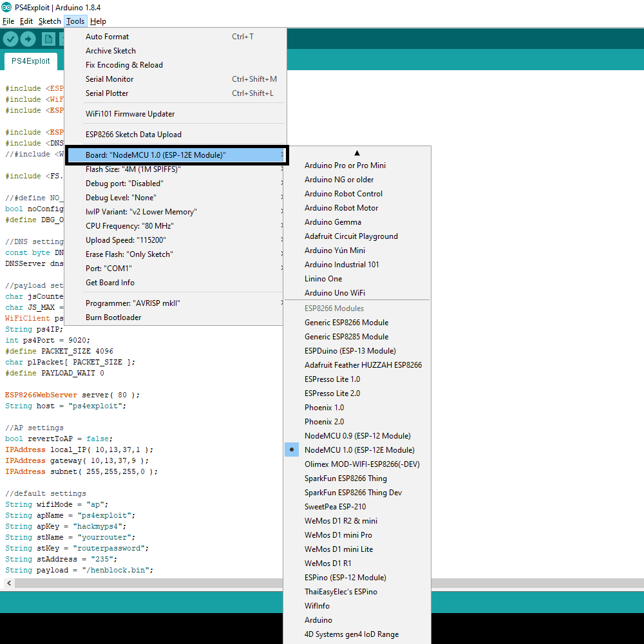The height and width of the screenshot is (644, 644).
Task: Select Generic ESP8285 Module board
Action: click(x=357, y=336)
